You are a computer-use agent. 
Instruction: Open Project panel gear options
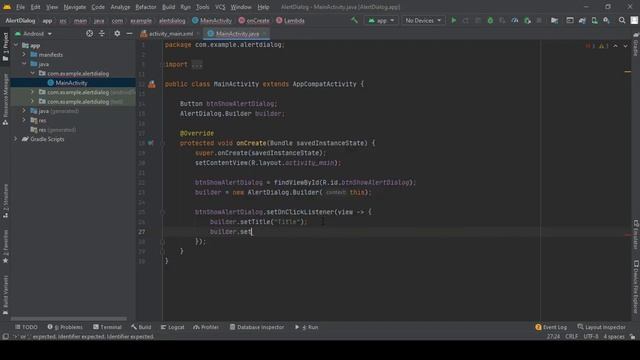pos(117,33)
